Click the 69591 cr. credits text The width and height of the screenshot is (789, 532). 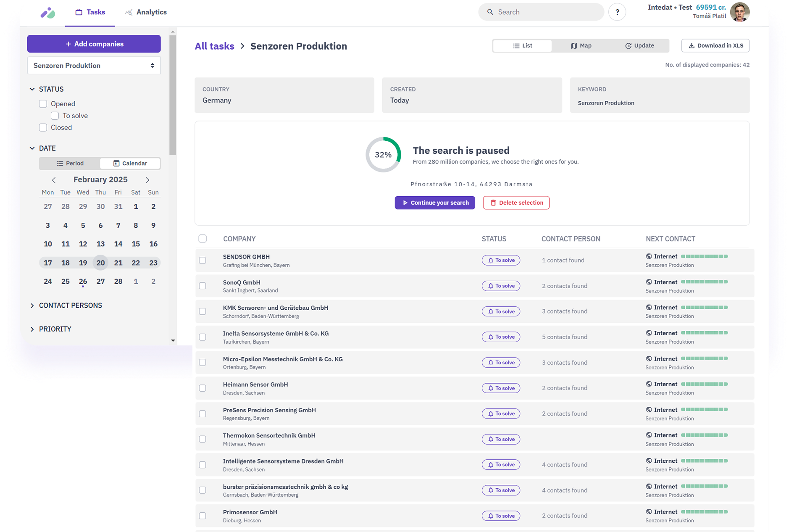pos(711,8)
